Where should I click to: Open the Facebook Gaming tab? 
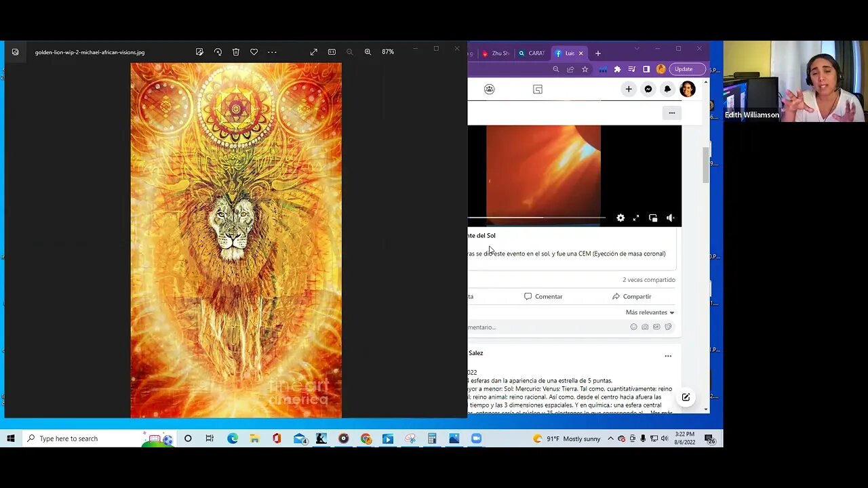point(538,89)
